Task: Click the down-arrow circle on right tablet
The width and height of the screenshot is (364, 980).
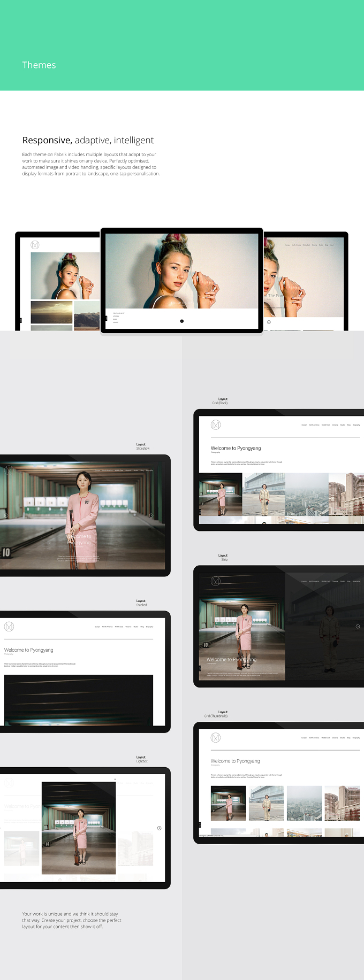Action: coord(269,322)
